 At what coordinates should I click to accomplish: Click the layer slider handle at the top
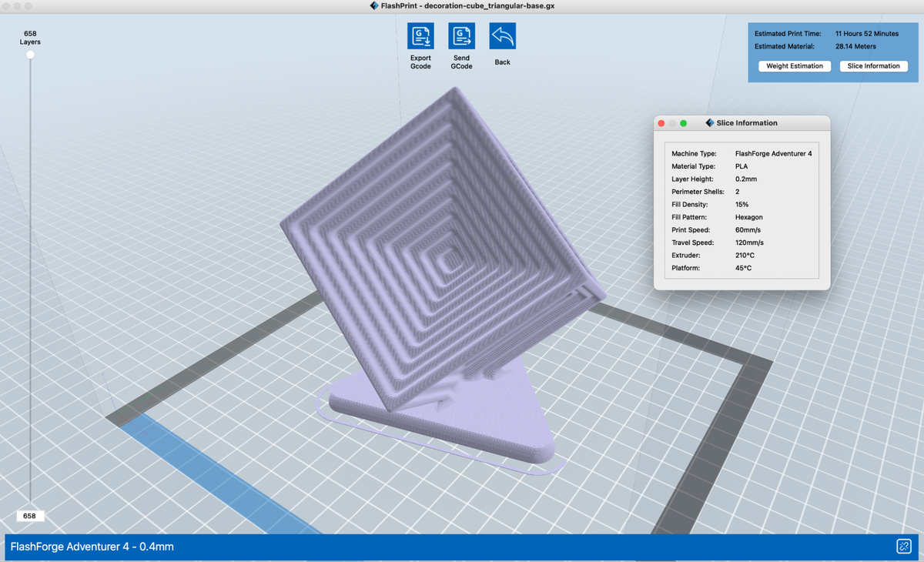coord(30,54)
